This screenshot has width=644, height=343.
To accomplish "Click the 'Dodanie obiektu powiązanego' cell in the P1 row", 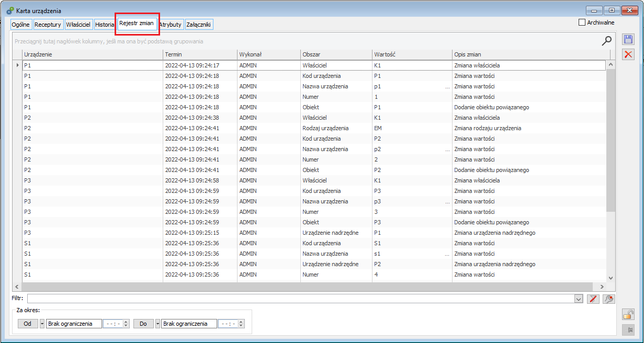I will tap(529, 107).
